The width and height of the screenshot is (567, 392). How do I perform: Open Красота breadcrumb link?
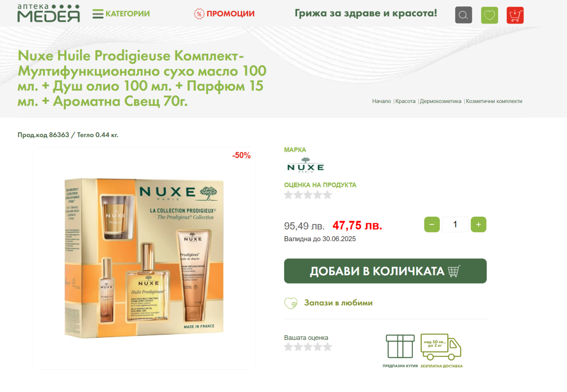[x=405, y=101]
